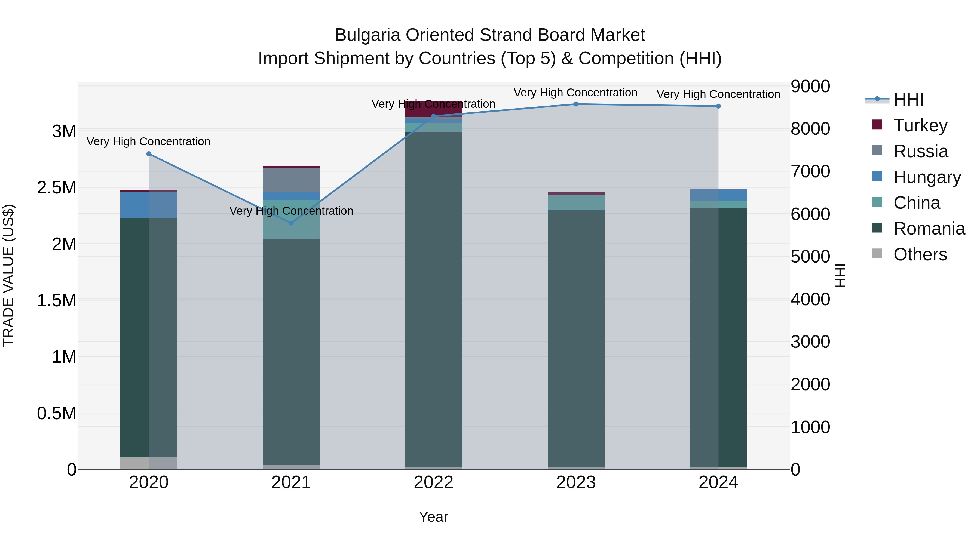The image size is (980, 551).
Task: Click the 2020 x-axis label
Action: (x=149, y=482)
